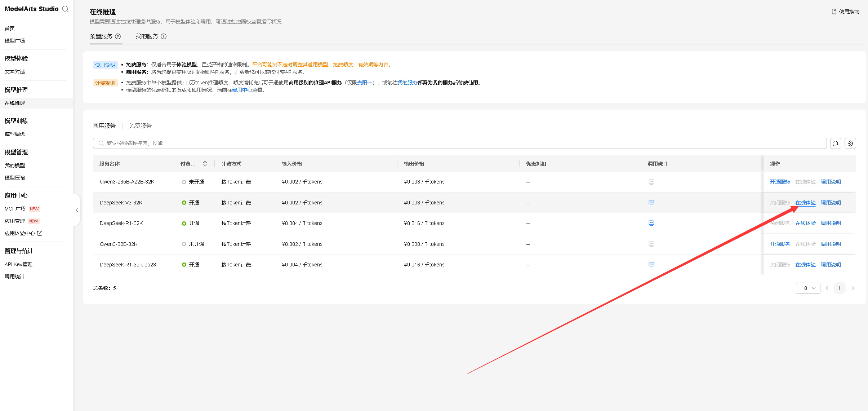Open the 使用指南 guide icon

834,12
